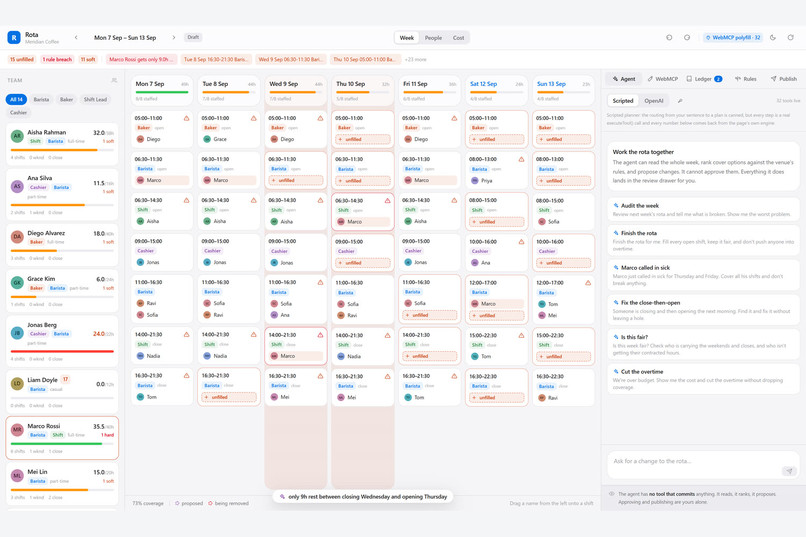Select the Liam Doyle team card
The image size is (806, 537).
(62, 392)
